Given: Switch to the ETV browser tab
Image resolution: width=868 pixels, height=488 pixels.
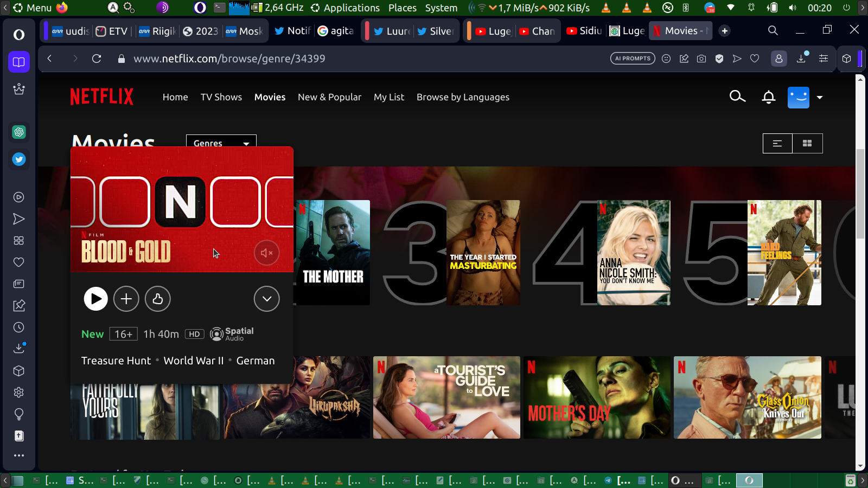Looking at the screenshot, I should click(x=112, y=31).
